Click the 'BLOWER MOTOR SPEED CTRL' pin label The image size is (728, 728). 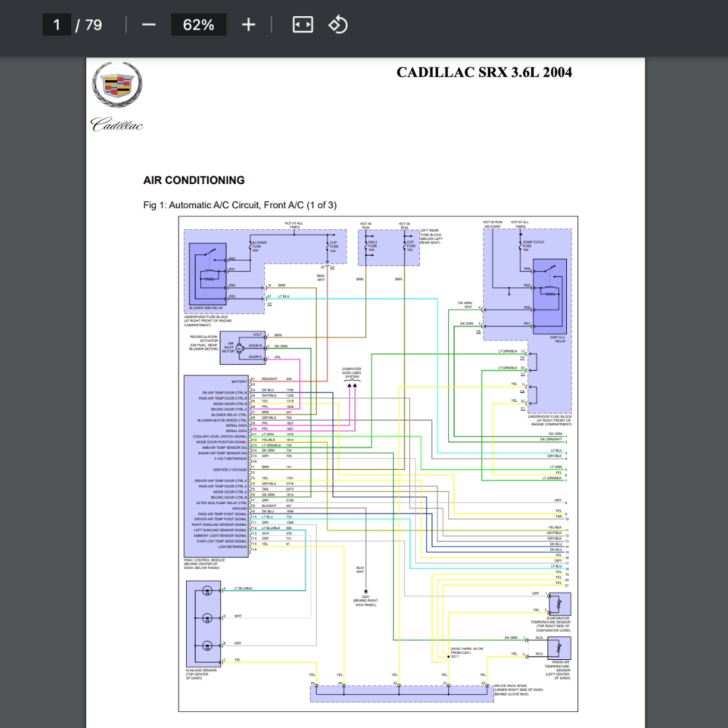pyautogui.click(x=222, y=421)
